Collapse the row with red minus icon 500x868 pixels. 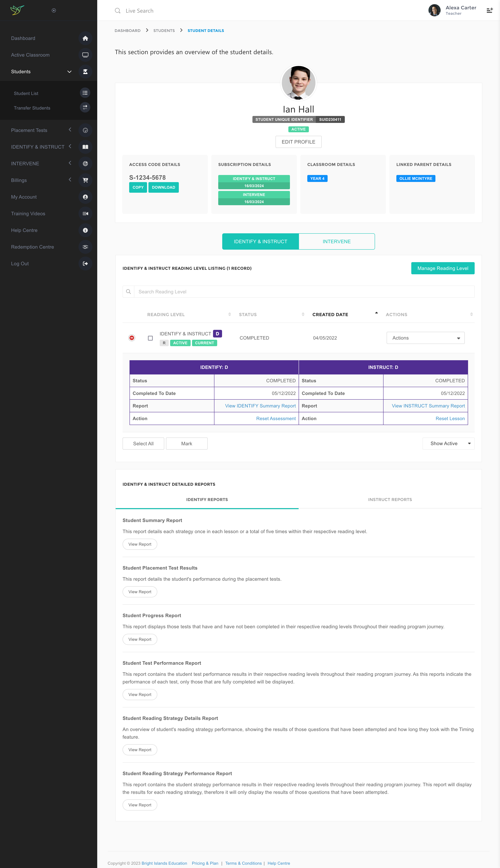coord(132,338)
